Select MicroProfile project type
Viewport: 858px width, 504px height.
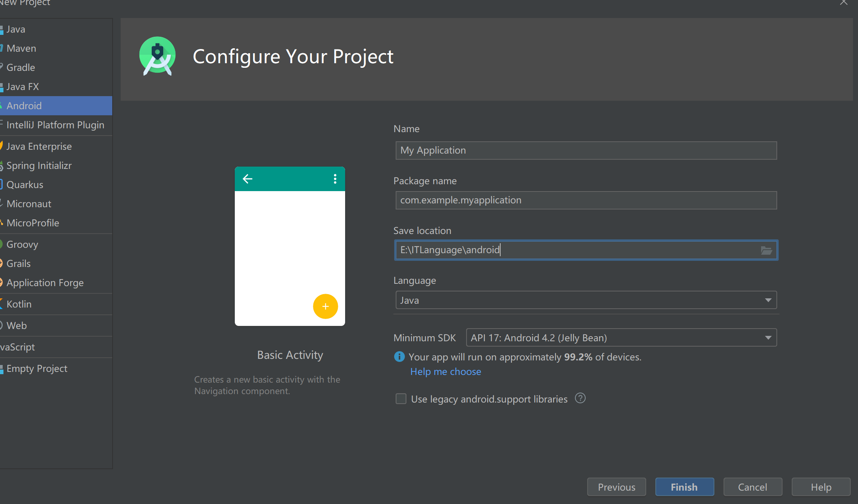tap(56, 223)
